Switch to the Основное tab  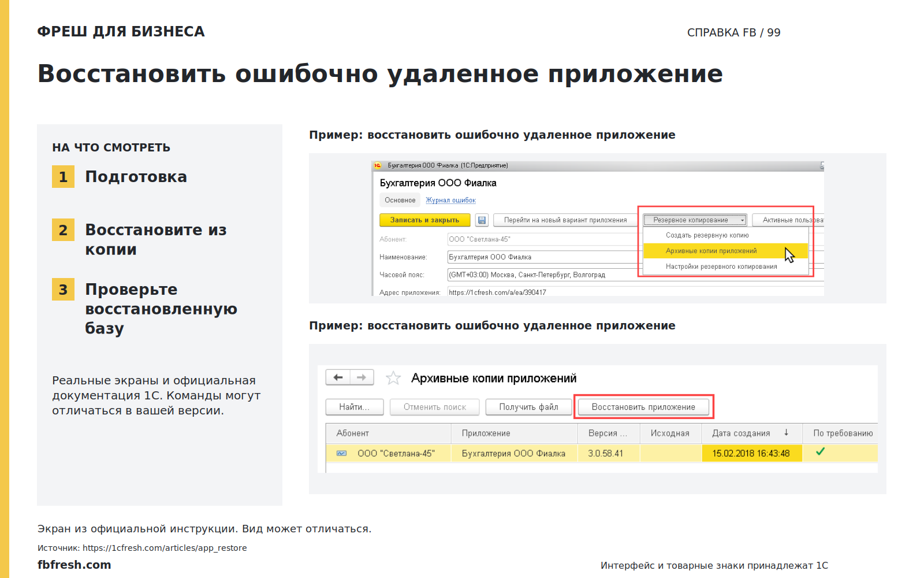400,200
